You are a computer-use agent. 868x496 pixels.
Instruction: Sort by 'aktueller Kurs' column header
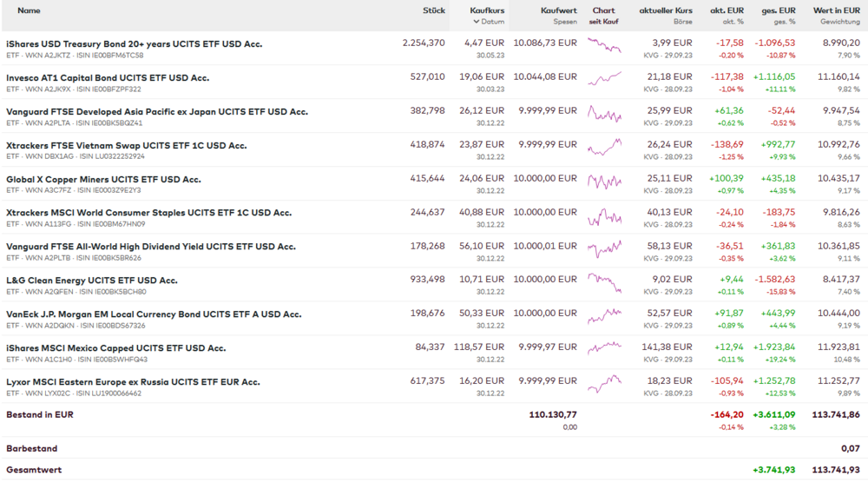[666, 10]
